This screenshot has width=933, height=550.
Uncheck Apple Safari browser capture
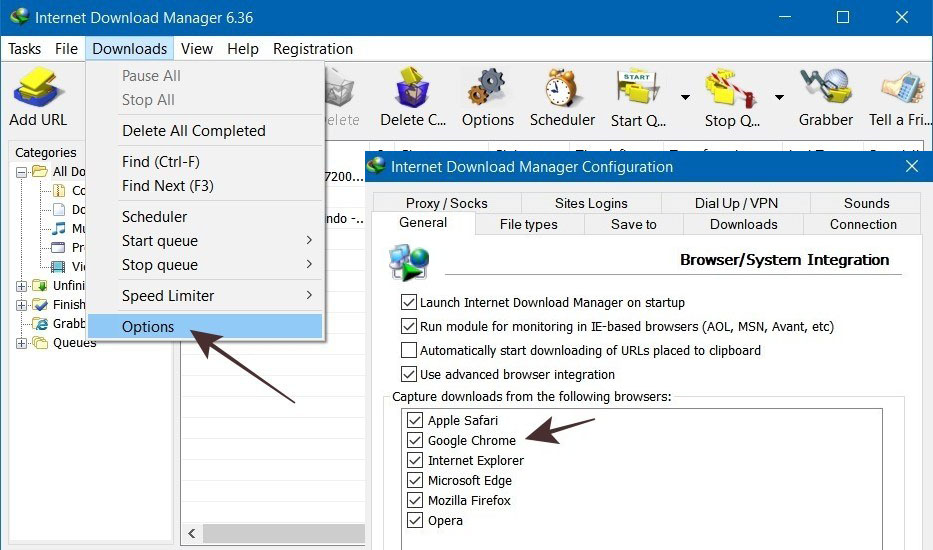(415, 420)
